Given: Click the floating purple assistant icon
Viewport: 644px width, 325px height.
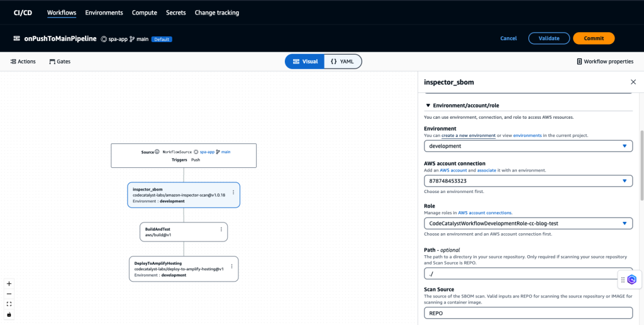Looking at the screenshot, I should coord(632,280).
